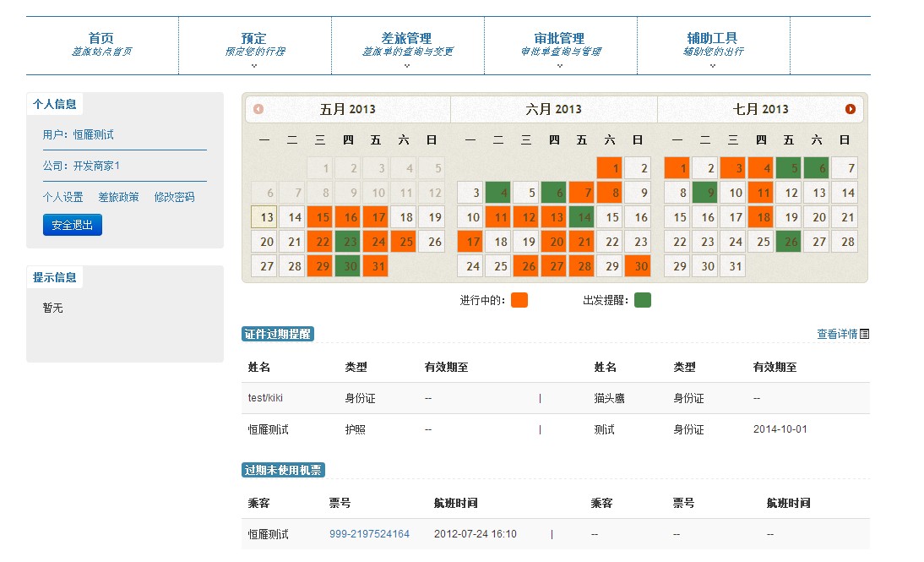This screenshot has height=562, width=924.
Task: Click the 查看详情 link
Action: tap(836, 334)
